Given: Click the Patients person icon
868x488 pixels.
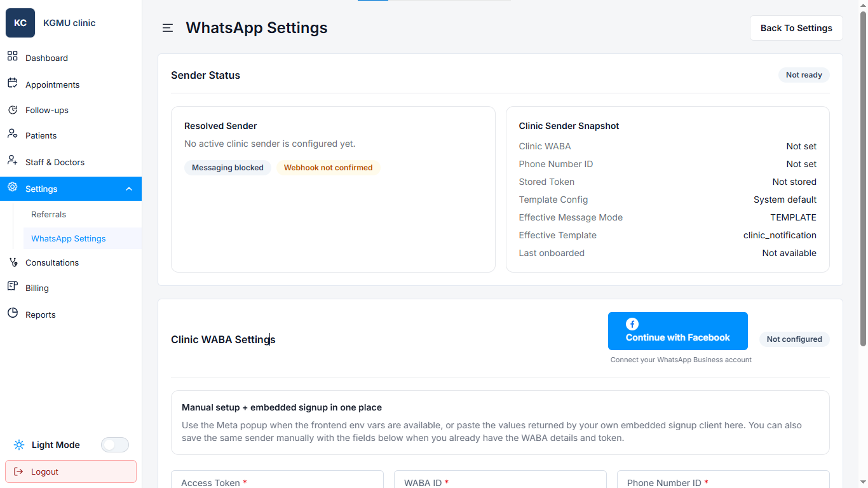Looking at the screenshot, I should pyautogui.click(x=12, y=134).
